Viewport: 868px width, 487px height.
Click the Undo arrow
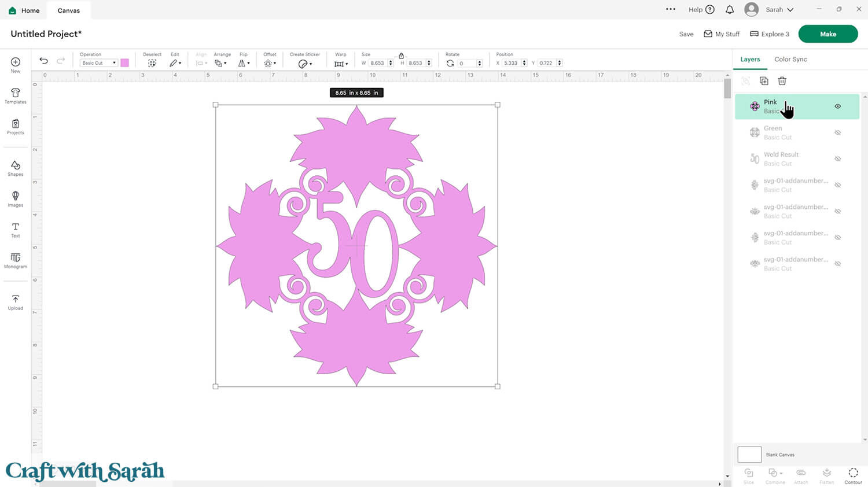click(x=43, y=61)
